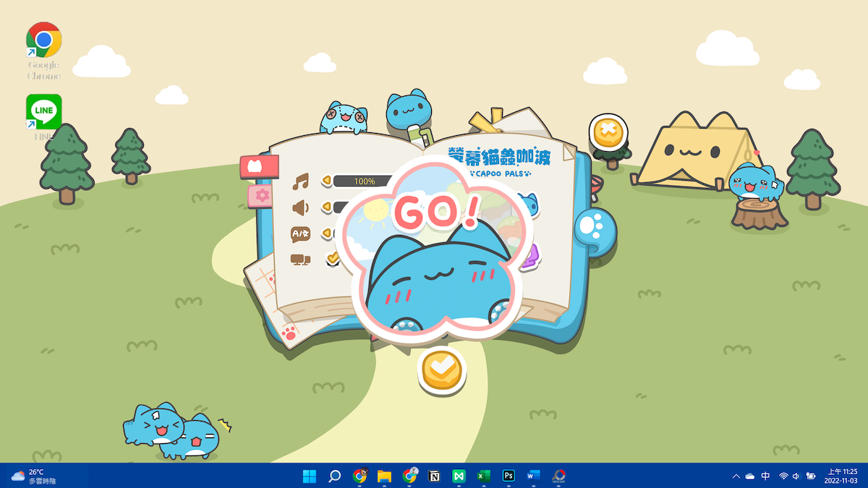The height and width of the screenshot is (488, 868).
Task: Click the tray volume speaker icon
Action: click(x=796, y=476)
